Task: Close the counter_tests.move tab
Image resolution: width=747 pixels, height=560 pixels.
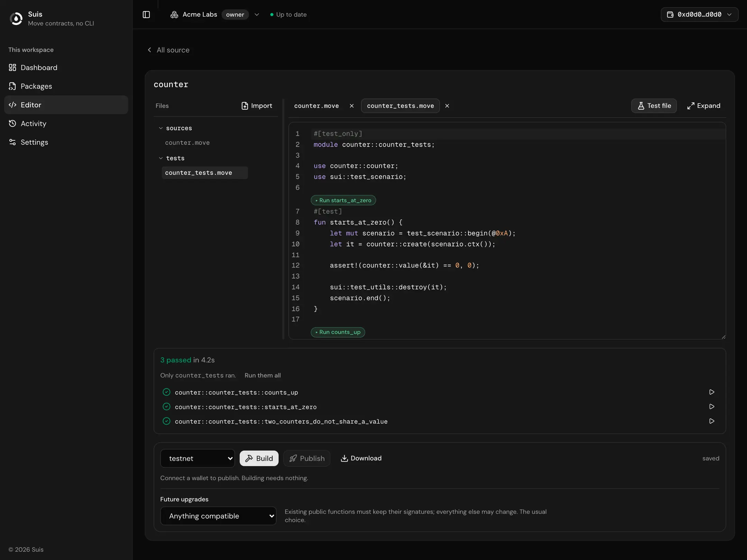Action: [x=447, y=106]
